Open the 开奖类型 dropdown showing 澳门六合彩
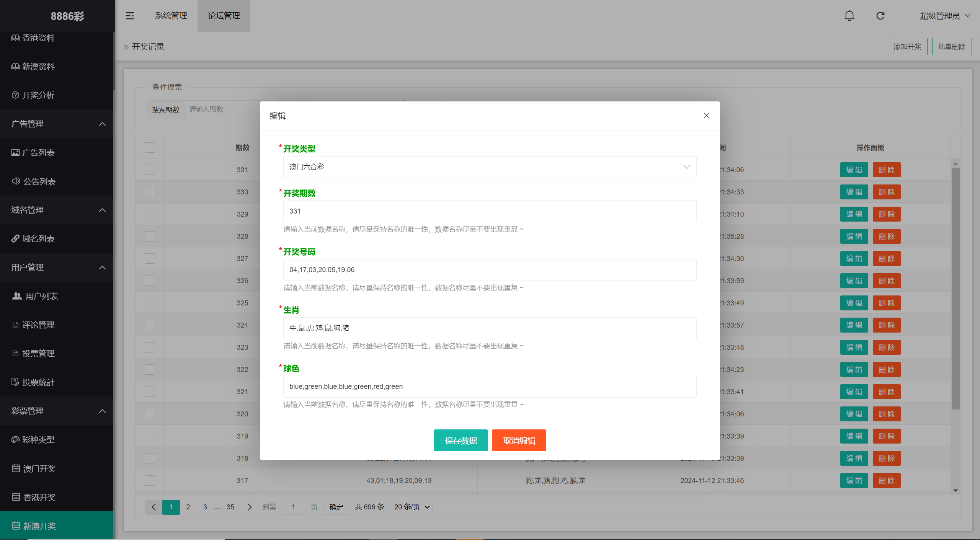Image resolution: width=980 pixels, height=540 pixels. (489, 167)
